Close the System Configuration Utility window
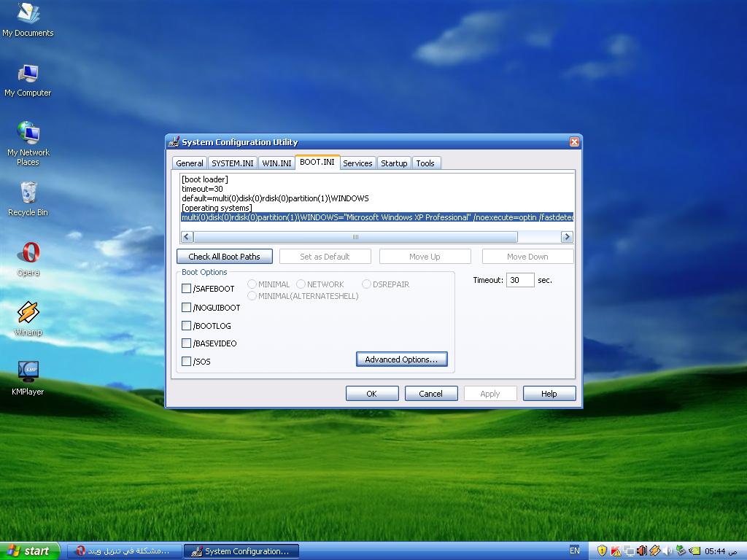 574,142
